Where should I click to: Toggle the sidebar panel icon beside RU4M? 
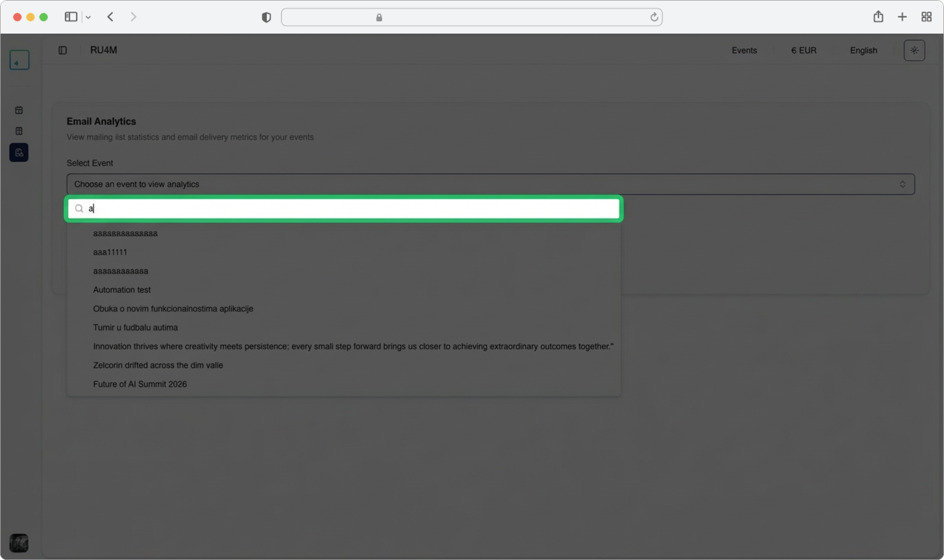[63, 51]
